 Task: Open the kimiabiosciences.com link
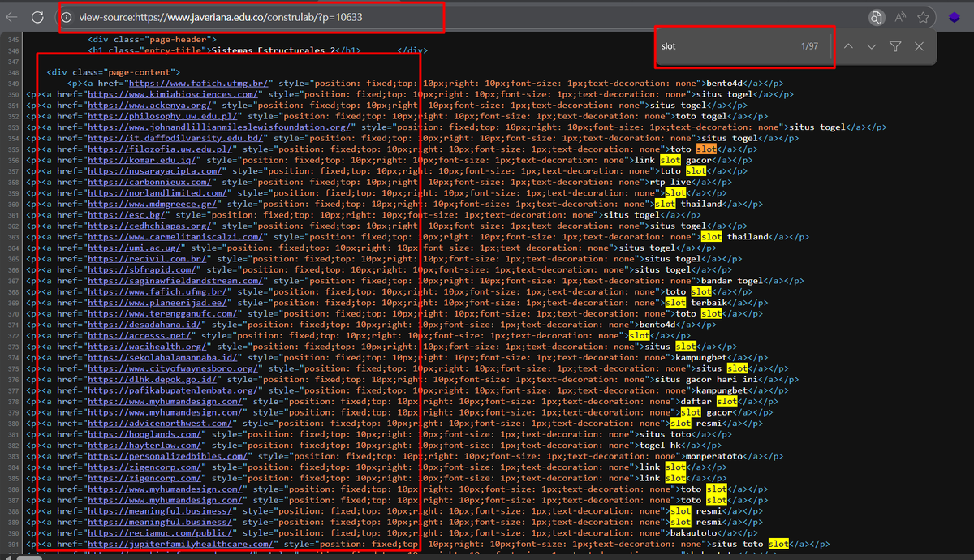[175, 94]
